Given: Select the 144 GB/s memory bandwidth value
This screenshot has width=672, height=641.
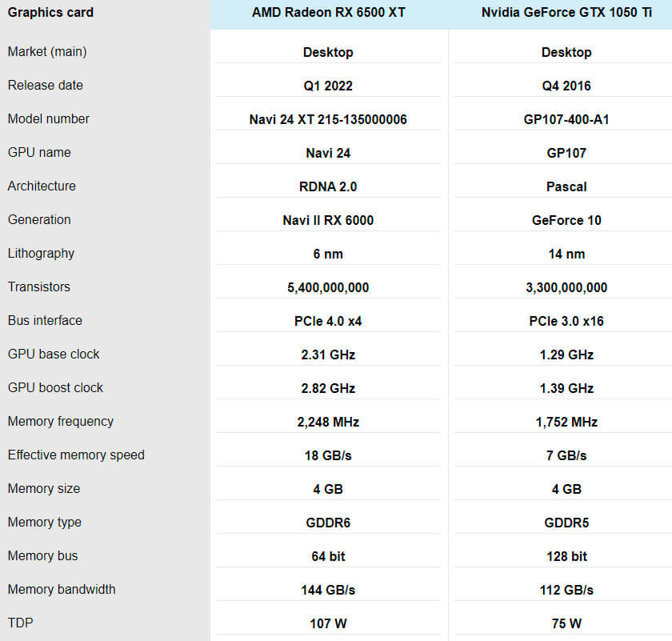Looking at the screenshot, I should pos(328,590).
